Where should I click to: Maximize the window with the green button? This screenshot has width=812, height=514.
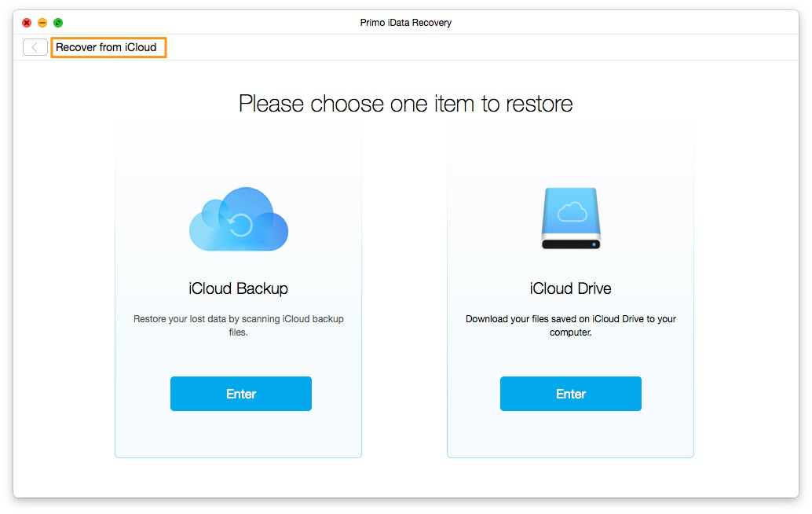point(58,23)
